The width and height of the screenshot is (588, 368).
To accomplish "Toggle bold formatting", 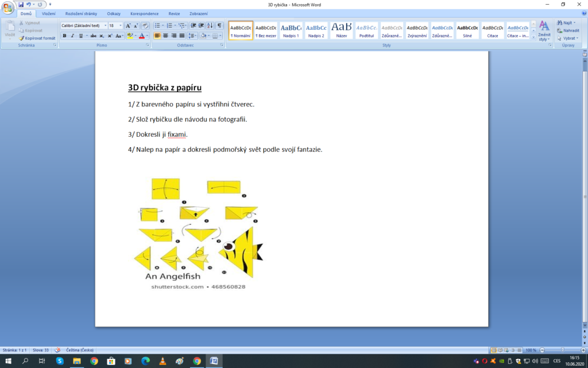I will pos(64,36).
